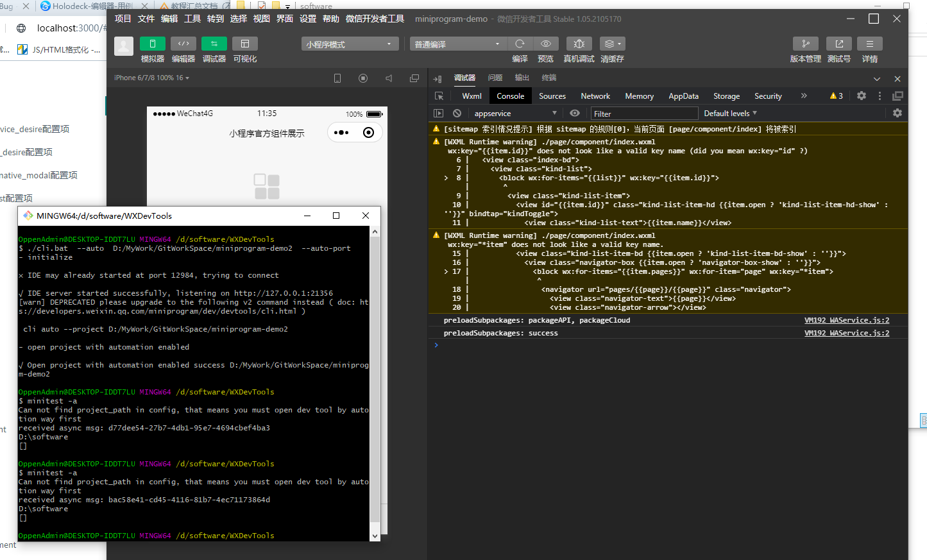The width and height of the screenshot is (927, 560).
Task: Open the 详情 details panel
Action: [x=870, y=44]
